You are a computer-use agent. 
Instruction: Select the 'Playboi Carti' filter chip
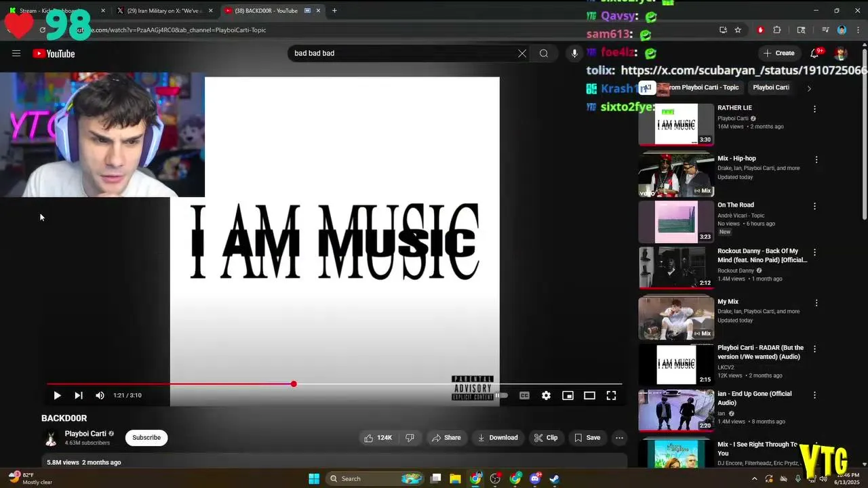pyautogui.click(x=771, y=87)
